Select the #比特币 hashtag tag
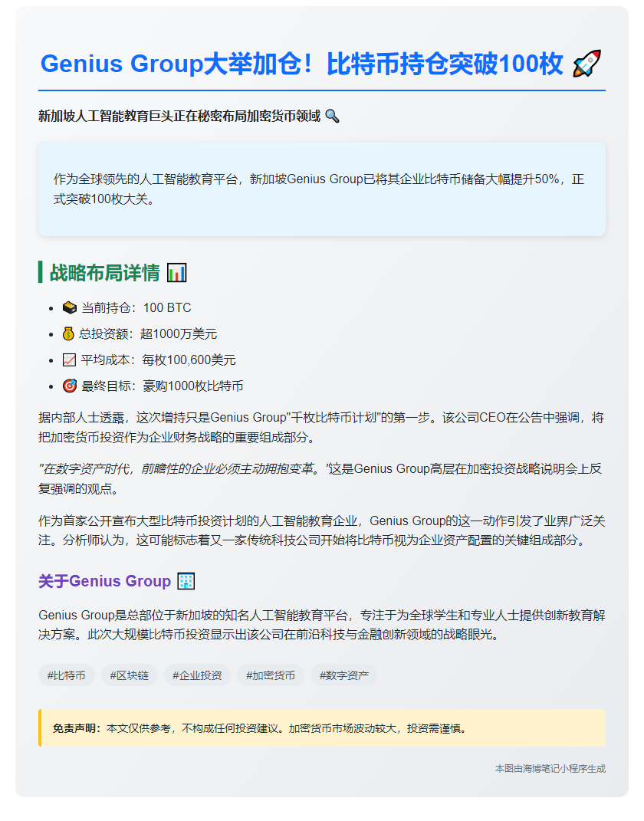 point(67,675)
